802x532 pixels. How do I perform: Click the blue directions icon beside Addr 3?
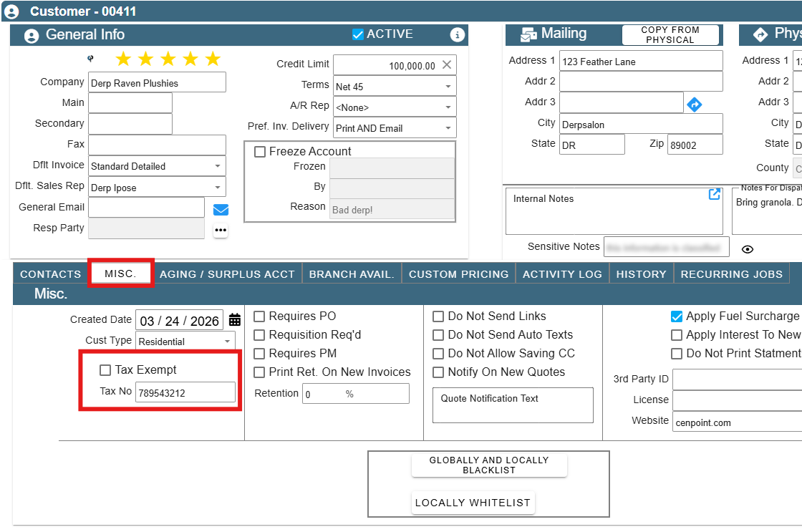click(x=694, y=105)
